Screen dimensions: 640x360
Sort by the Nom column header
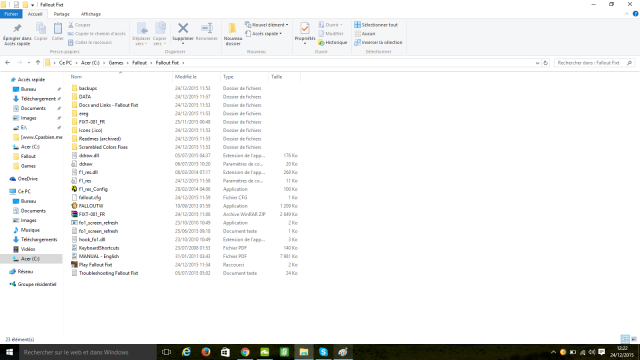pos(76,77)
